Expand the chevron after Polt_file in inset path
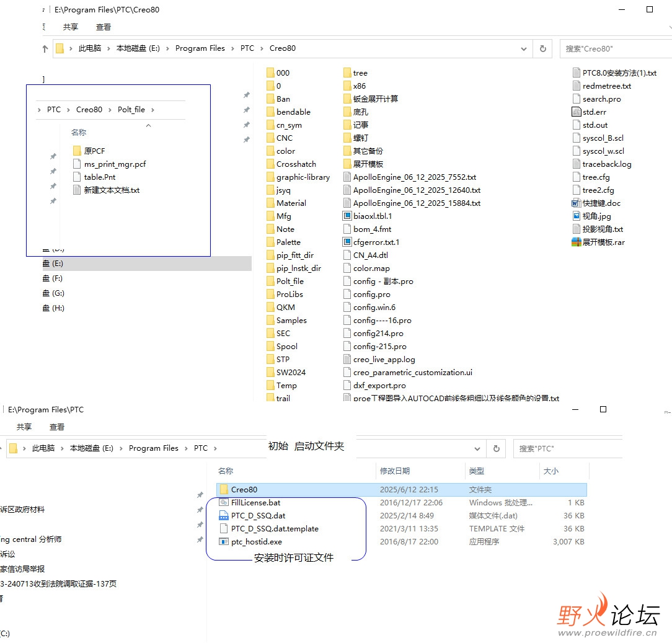 pos(153,110)
